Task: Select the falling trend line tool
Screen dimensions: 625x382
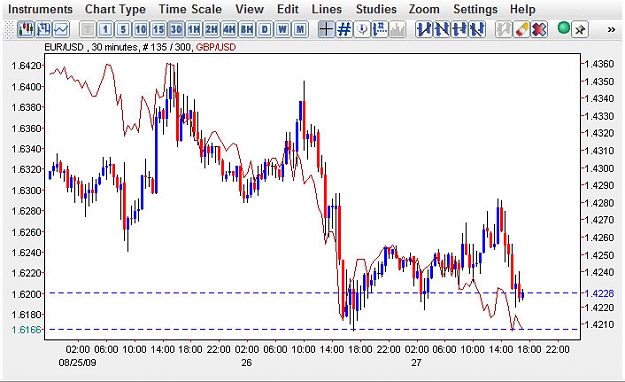Action: [x=442, y=30]
